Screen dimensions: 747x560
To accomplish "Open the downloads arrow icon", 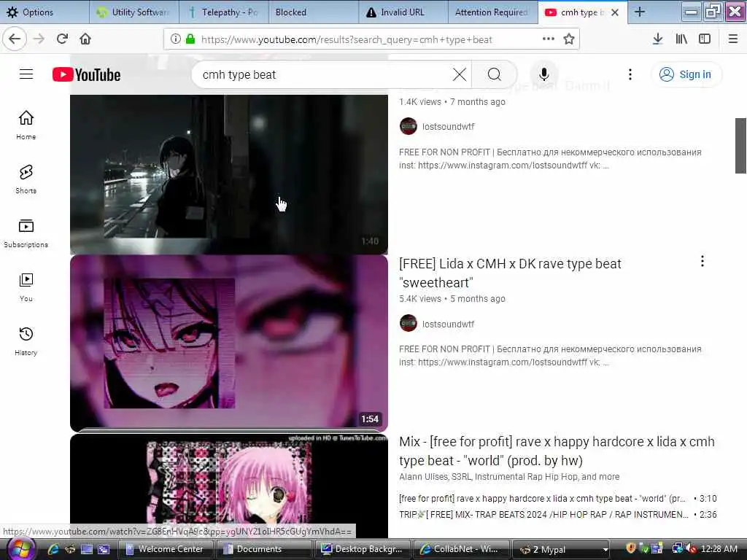I will point(657,39).
